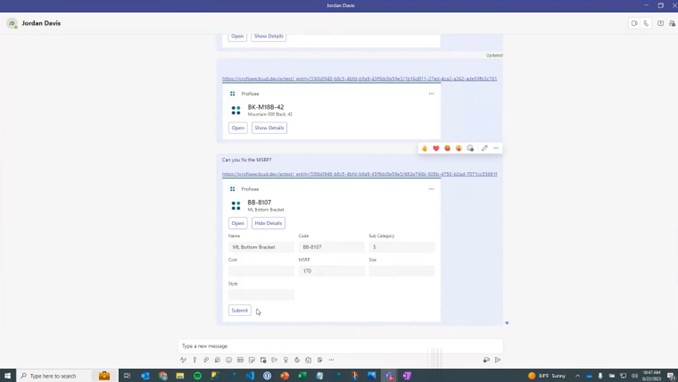Click the Microsoft Teams taskbar icon

389,376
